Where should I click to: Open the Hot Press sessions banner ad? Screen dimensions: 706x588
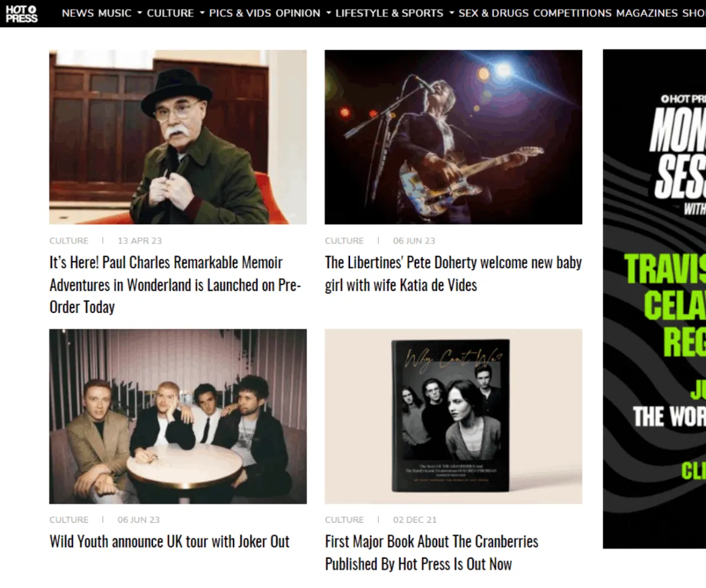[654, 299]
